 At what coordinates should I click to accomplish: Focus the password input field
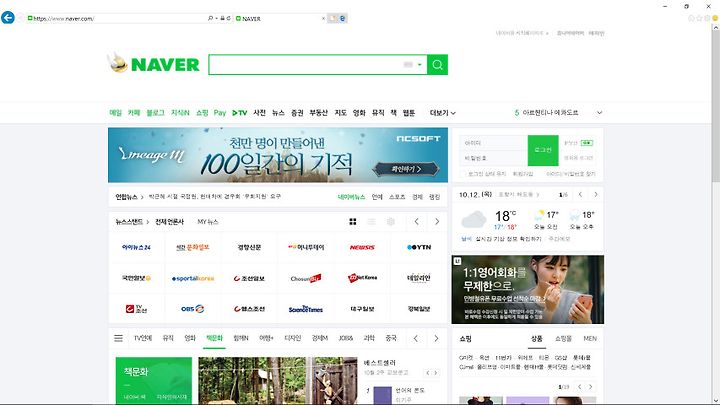pyautogui.click(x=494, y=158)
